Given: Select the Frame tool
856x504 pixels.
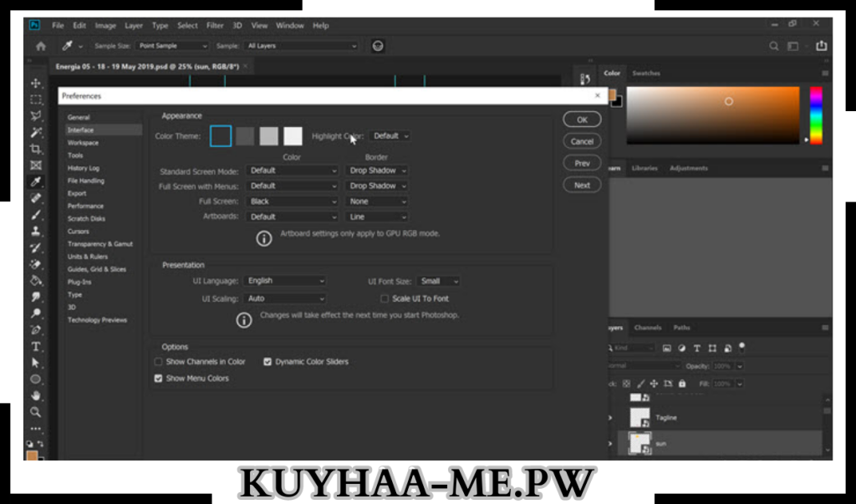Looking at the screenshot, I should tap(36, 165).
